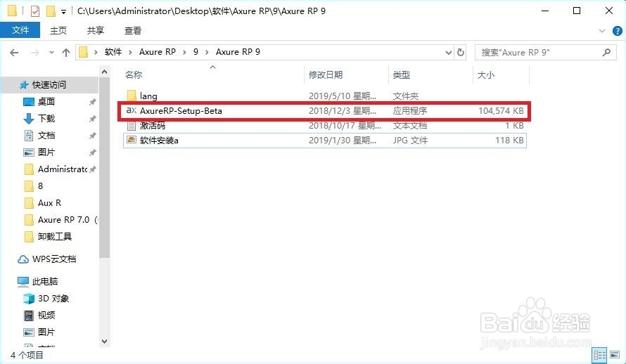
Task: Open the Administrator folder in sidebar
Action: tap(63, 169)
